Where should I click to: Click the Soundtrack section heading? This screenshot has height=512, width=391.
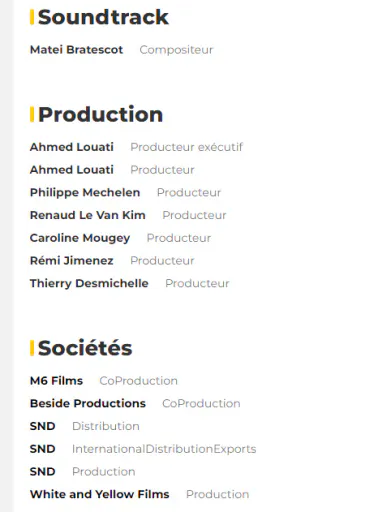103,17
